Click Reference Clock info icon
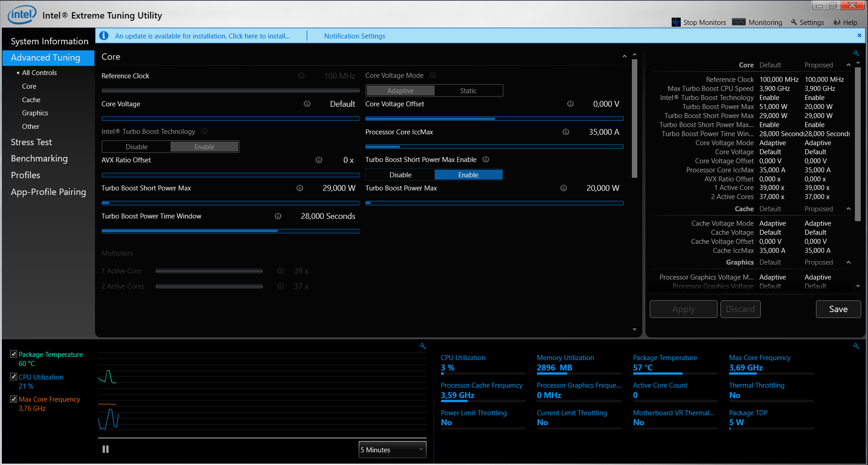The height and width of the screenshot is (465, 868). (x=301, y=76)
